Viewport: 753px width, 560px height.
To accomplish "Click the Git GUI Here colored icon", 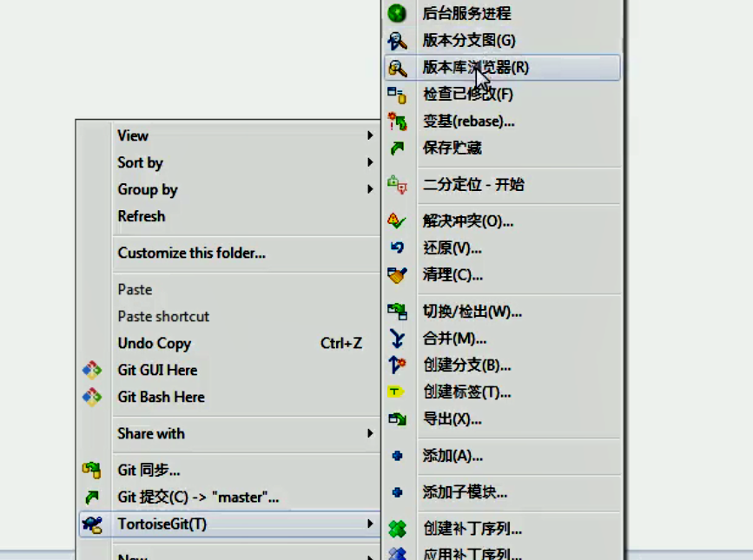I will pyautogui.click(x=92, y=370).
